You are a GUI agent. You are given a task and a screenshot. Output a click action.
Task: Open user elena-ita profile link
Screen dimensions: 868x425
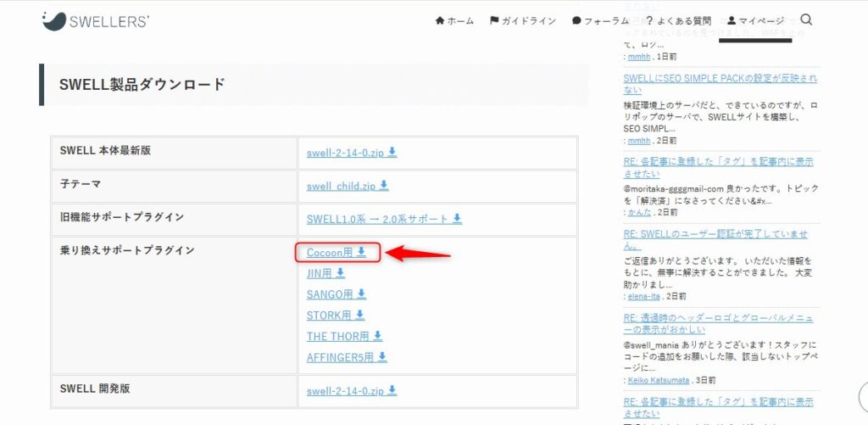644,296
